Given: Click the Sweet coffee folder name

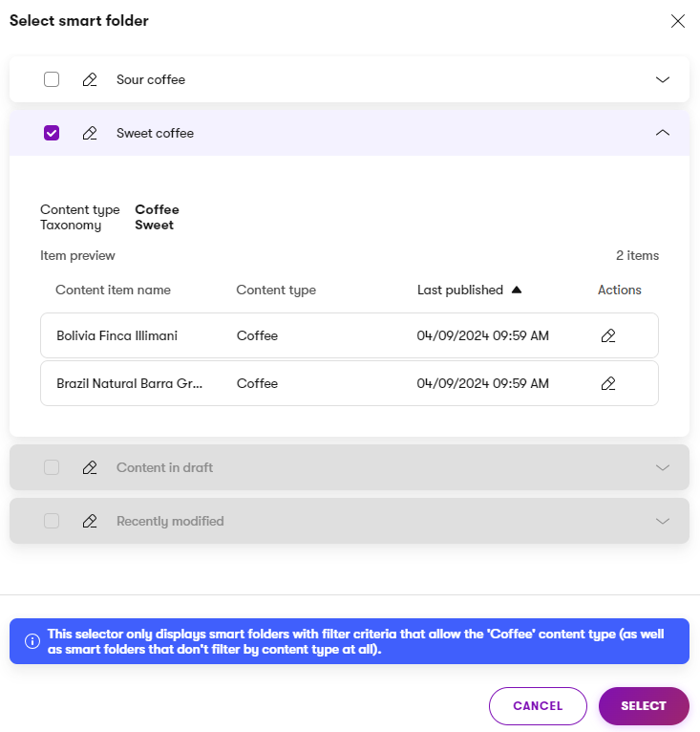Looking at the screenshot, I should click(x=155, y=134).
